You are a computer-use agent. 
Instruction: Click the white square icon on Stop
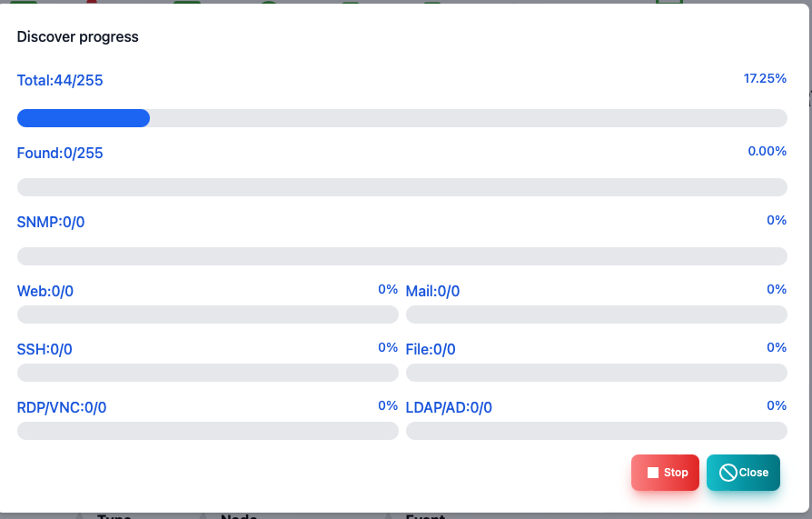(x=653, y=473)
